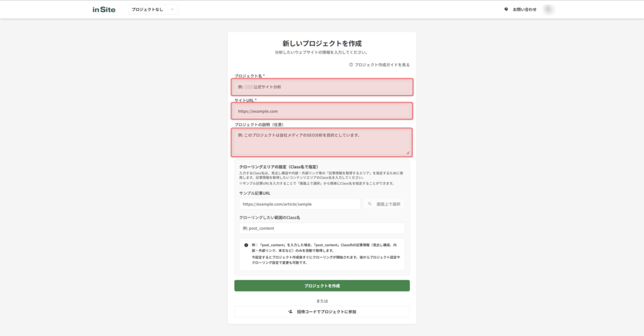
Task: Open the プロジェクトなし project dropdown
Action: tap(153, 9)
